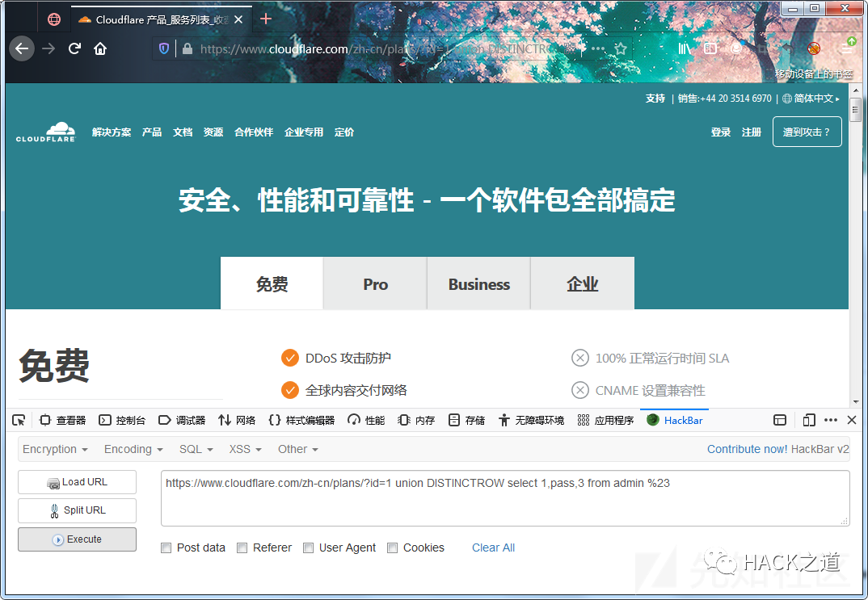The width and height of the screenshot is (868, 600).
Task: Select the 企业 plan tab
Action: tap(583, 283)
